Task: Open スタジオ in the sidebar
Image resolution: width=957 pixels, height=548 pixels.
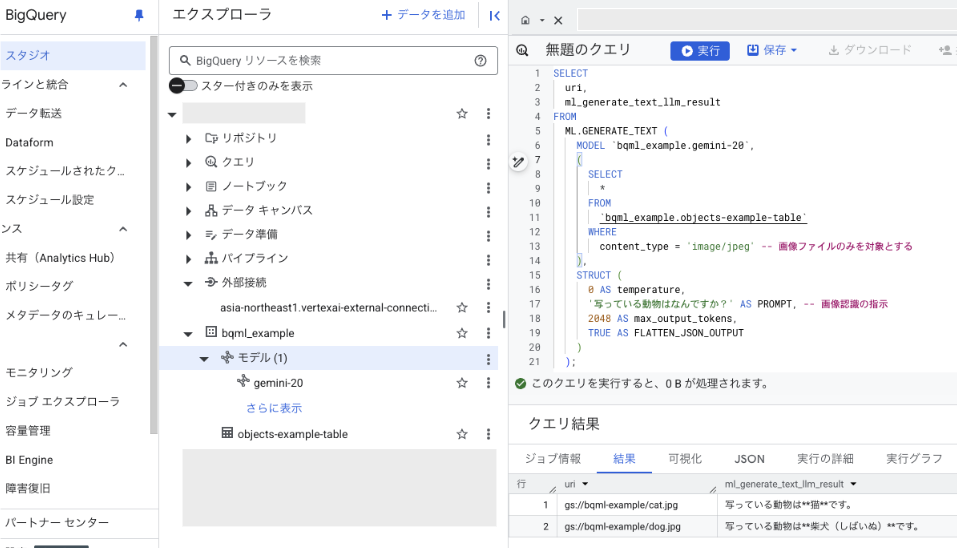Action: coord(73,56)
